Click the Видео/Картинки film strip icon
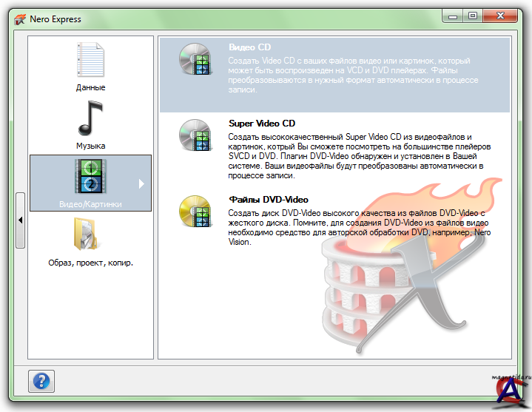The image size is (532, 412). pyautogui.click(x=90, y=176)
